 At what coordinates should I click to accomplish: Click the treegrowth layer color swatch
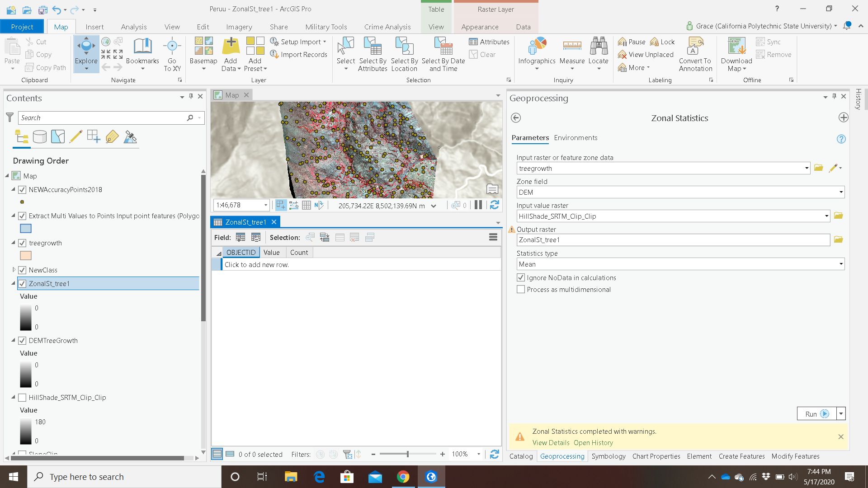(x=26, y=256)
